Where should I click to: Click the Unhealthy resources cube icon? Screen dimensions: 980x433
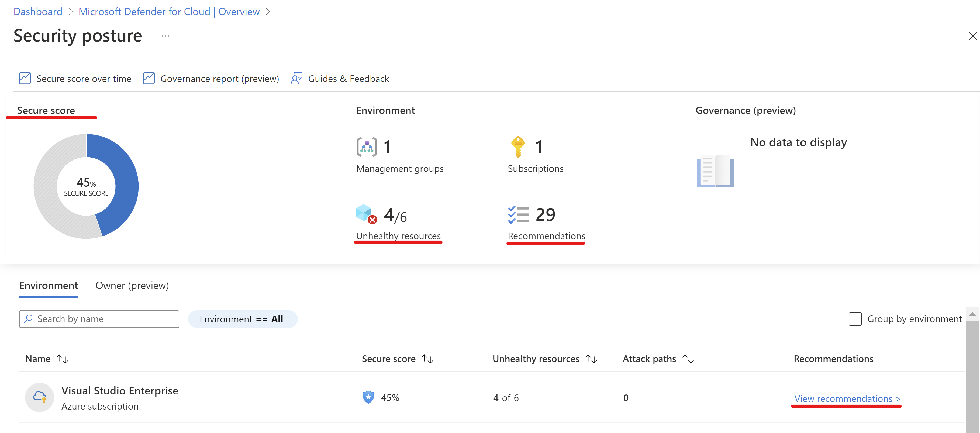tap(364, 214)
